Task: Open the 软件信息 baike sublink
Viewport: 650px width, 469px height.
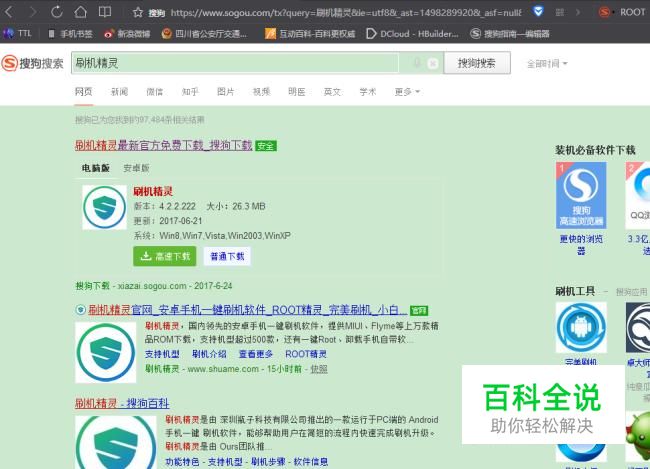Action: click(311, 462)
